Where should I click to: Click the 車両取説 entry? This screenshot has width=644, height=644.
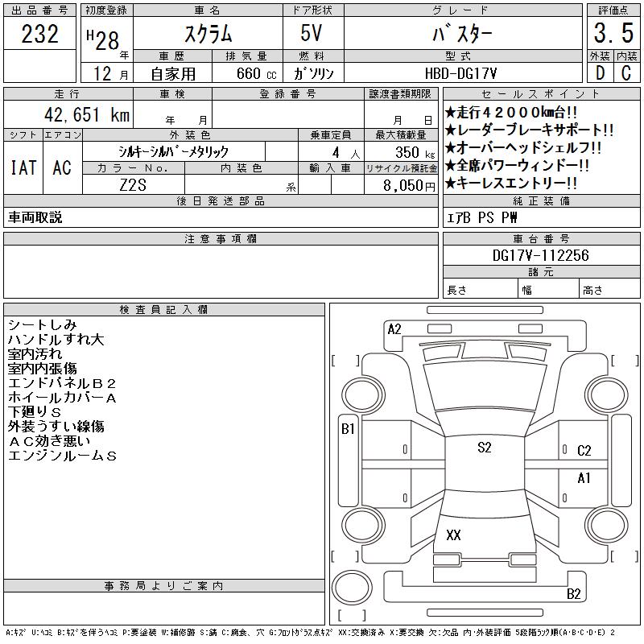coord(35,217)
